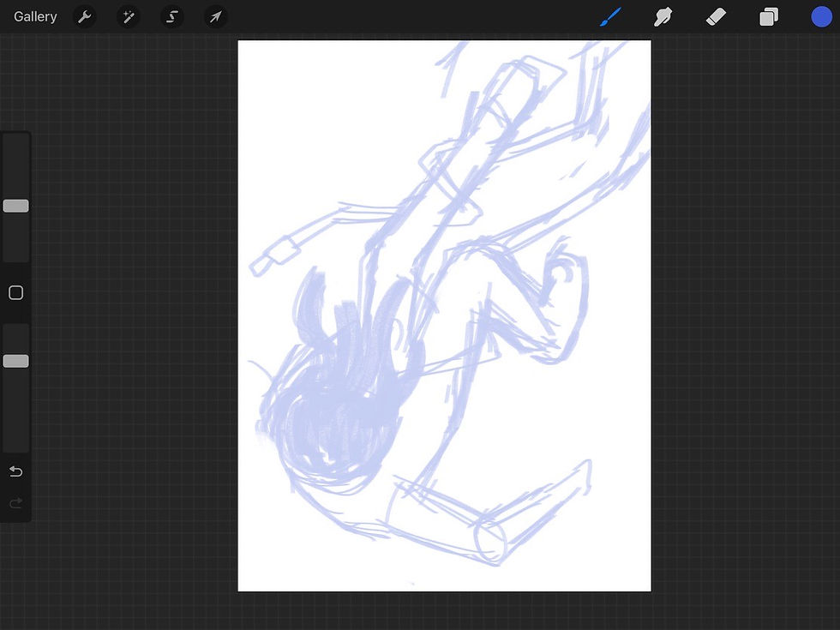Select the Eraser tool
Image resolution: width=840 pixels, height=630 pixels.
(716, 17)
